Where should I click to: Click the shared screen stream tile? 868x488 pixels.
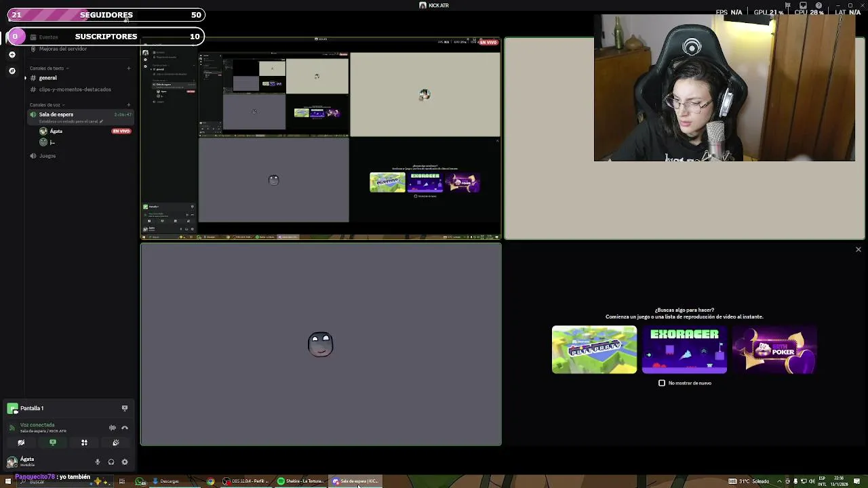[321, 138]
